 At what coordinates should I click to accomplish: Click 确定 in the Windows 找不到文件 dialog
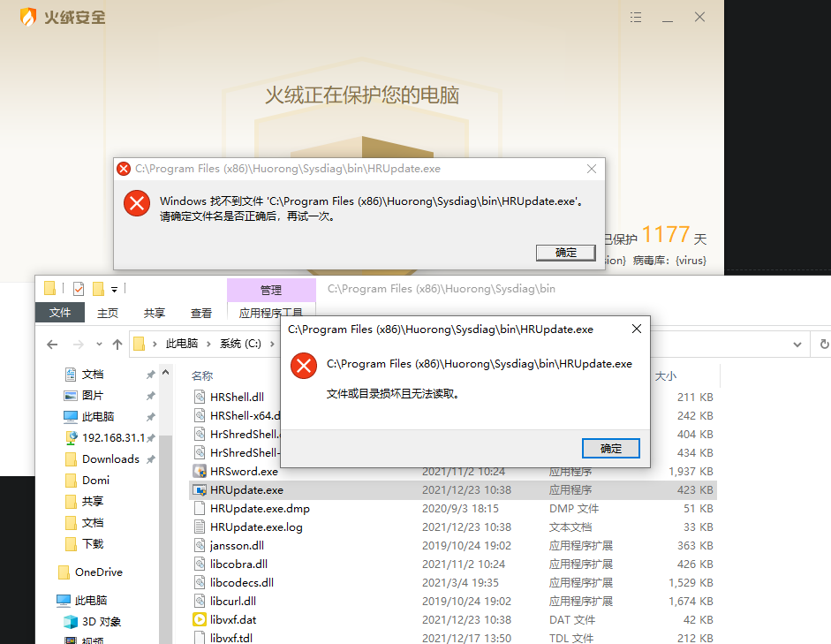pyautogui.click(x=565, y=253)
